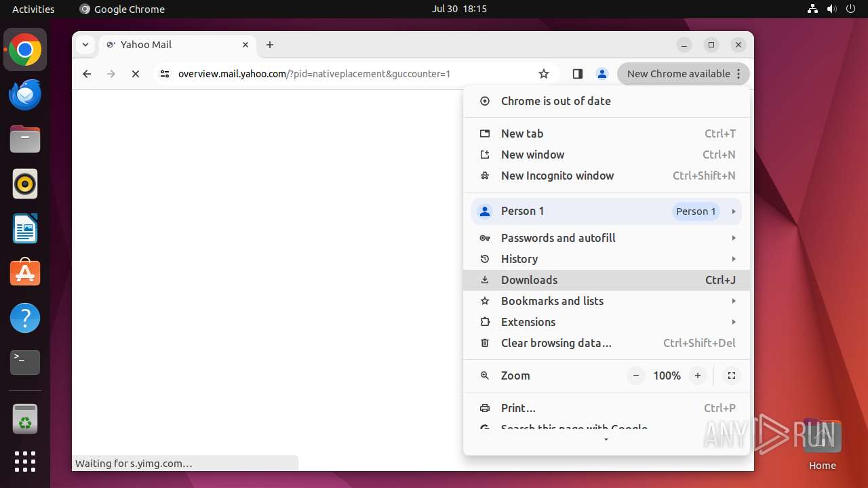Launch Thunderbird Mail from the dock
The width and height of the screenshot is (868, 488).
pyautogui.click(x=25, y=95)
